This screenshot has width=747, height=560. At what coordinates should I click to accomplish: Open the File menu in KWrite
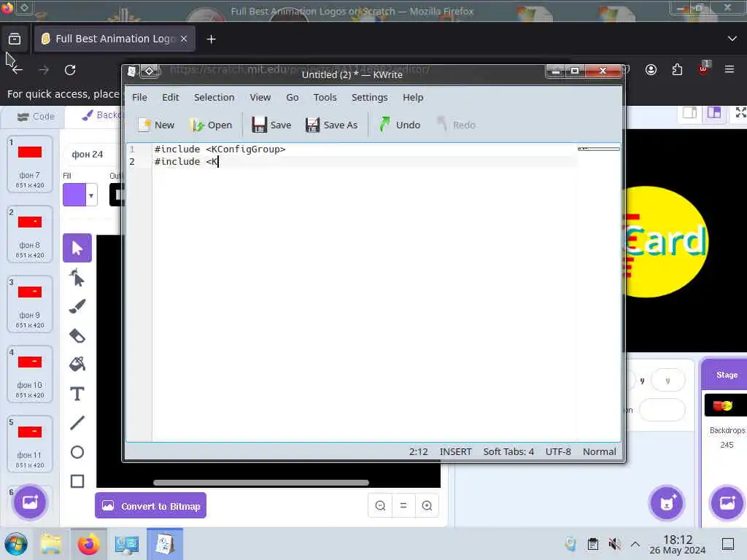click(139, 97)
